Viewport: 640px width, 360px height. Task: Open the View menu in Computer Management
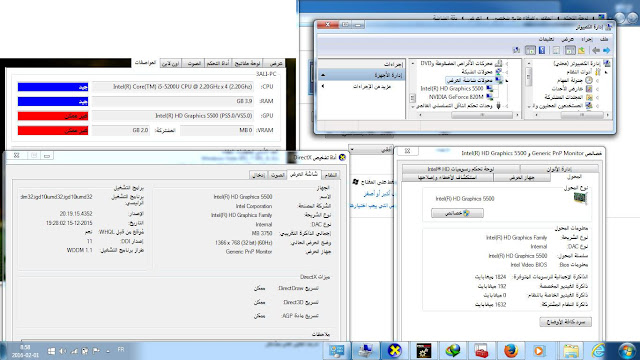567,39
